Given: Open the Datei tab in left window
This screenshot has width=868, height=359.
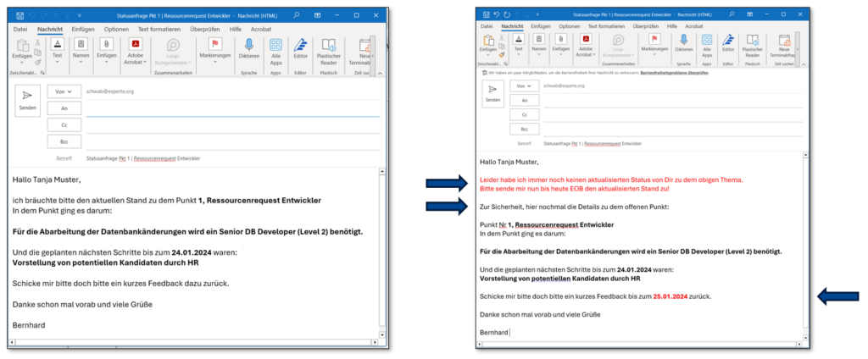Looking at the screenshot, I should pos(20,30).
